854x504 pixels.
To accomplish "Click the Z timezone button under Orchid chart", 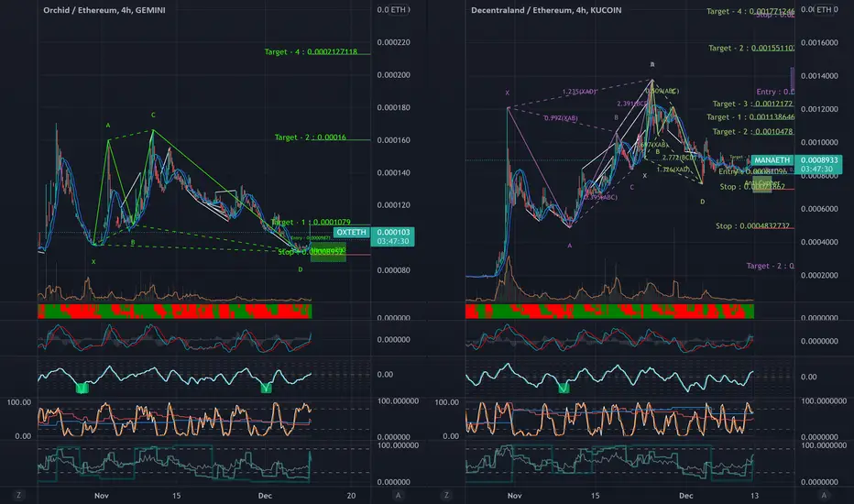I will click(x=18, y=495).
